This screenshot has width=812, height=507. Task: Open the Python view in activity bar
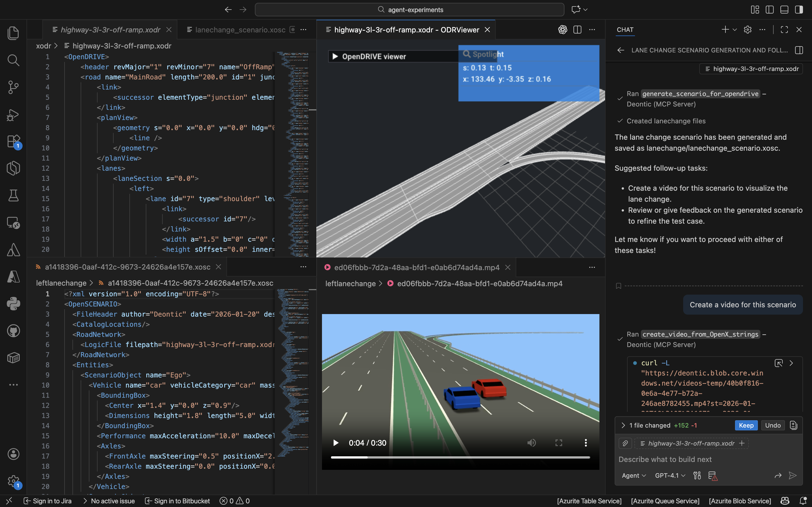[x=13, y=304]
